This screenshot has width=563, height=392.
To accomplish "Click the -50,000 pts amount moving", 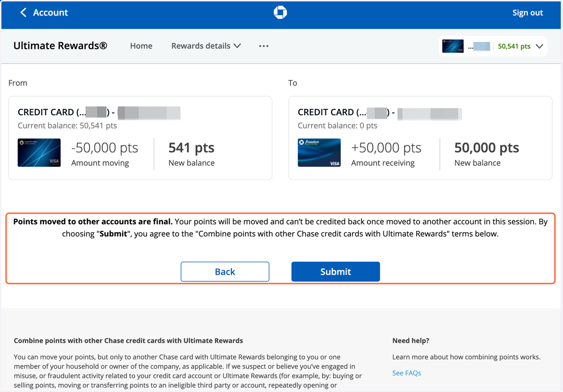I will [x=105, y=148].
